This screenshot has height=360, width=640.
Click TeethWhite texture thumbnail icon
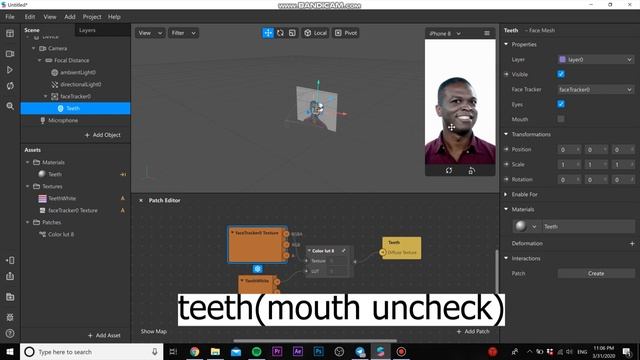(42, 198)
